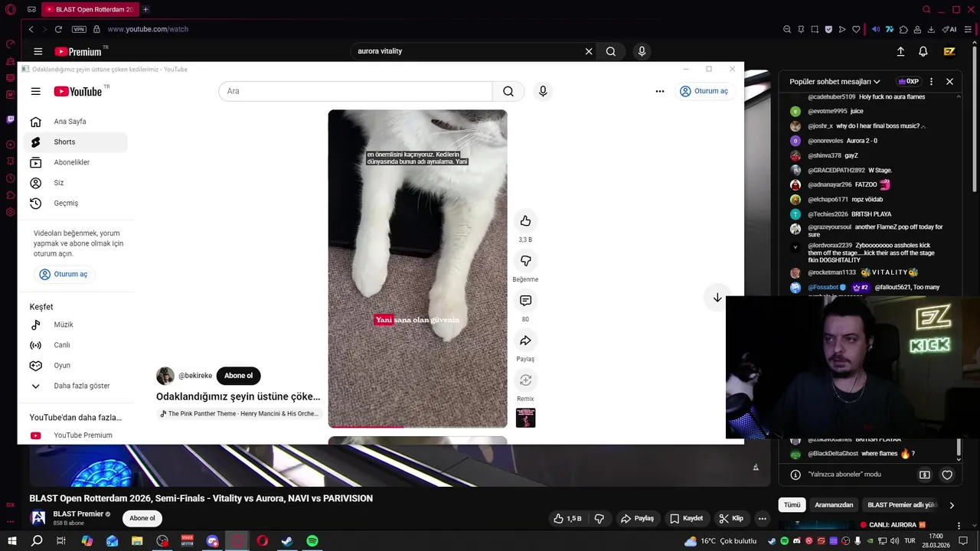The height and width of the screenshot is (551, 980).
Task: Subscribe to @bekireke with Abone ol
Action: 238,376
